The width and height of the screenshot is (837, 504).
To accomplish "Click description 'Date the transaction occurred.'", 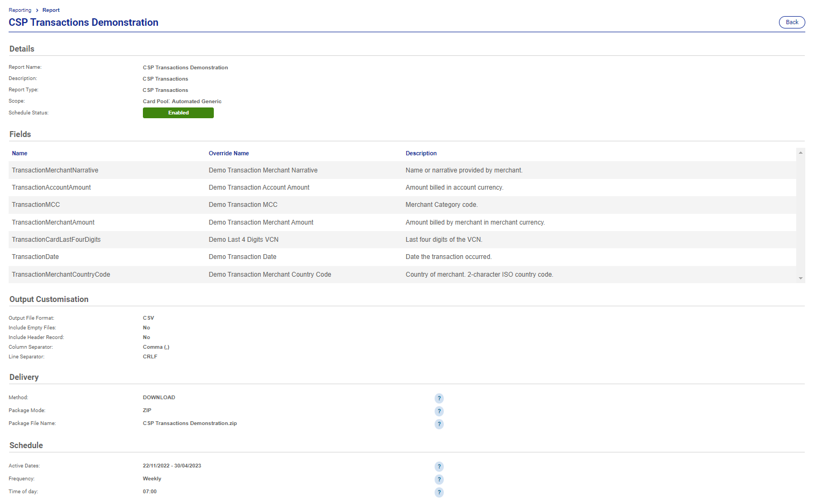I will [449, 257].
